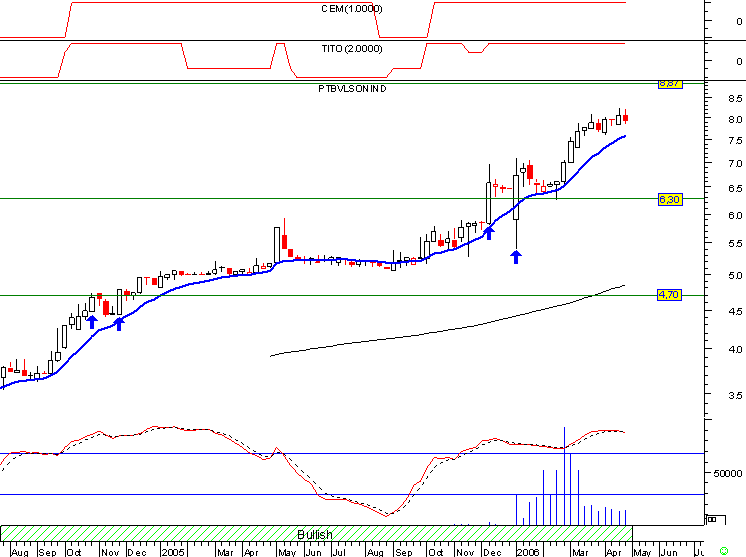Click the tall white May 2005 candlestick
The image size is (746, 557).
tap(277, 244)
